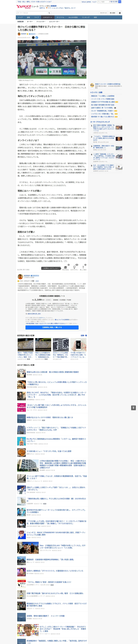Image resolution: width=138 pixels, height=644 pixels.
Task: Click the 記事に関する報告 report icon link
Action: click(x=23, y=270)
